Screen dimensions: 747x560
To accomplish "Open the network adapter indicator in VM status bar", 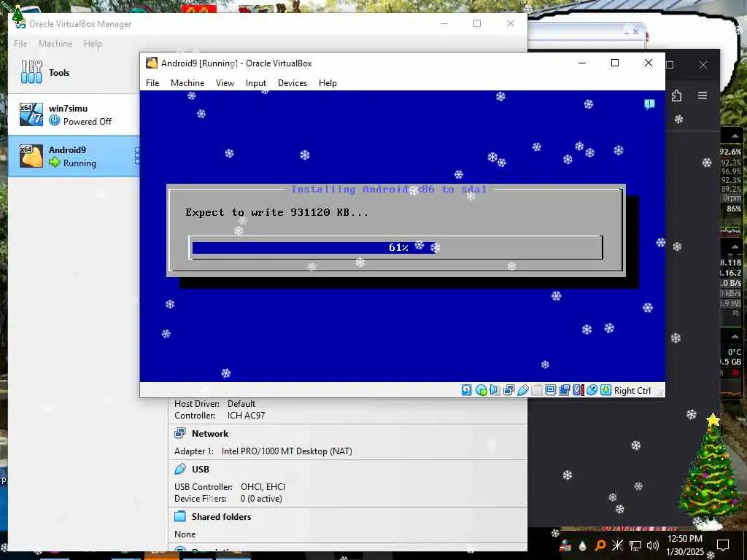I will [x=508, y=391].
